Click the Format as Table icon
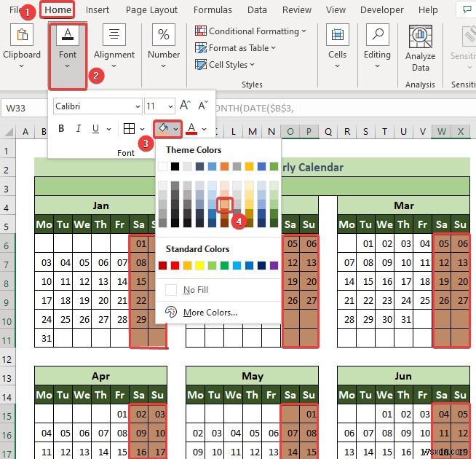The height and width of the screenshot is (459, 476). tap(201, 48)
